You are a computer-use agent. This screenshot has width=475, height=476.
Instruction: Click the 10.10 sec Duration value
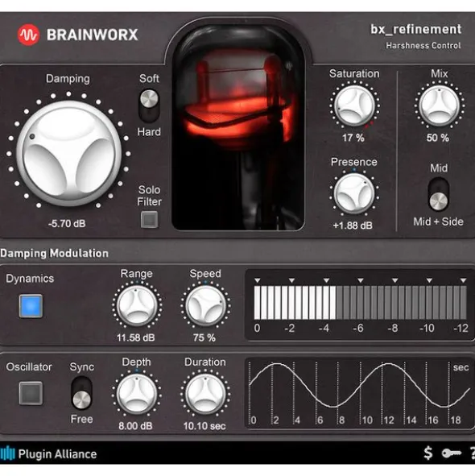204,426
